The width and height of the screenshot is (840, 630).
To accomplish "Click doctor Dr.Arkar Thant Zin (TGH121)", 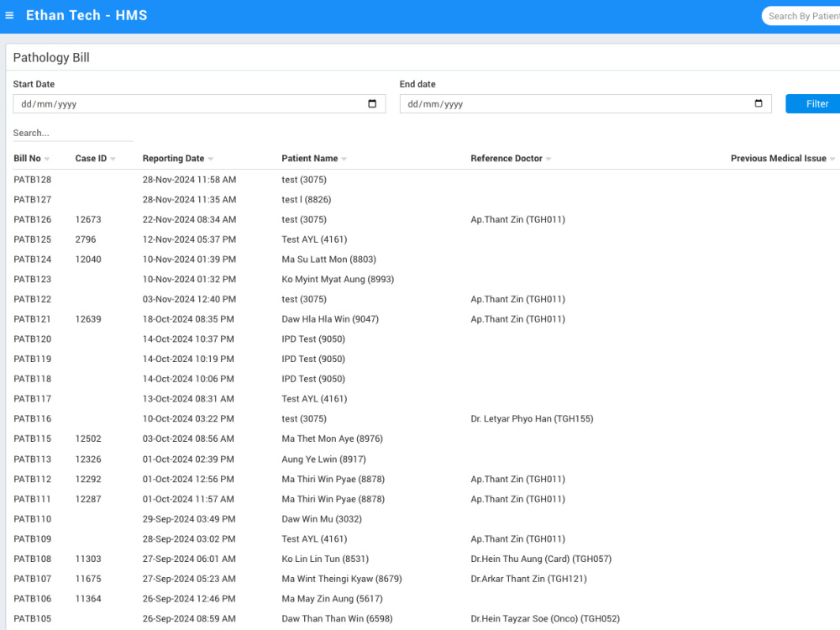I will tap(528, 579).
